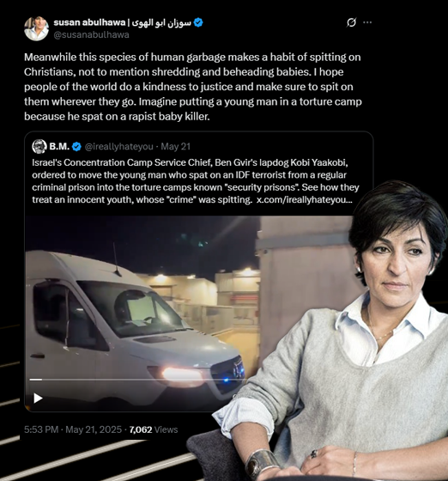The width and height of the screenshot is (448, 481).
Task: Click the B.M. display name
Action: (x=59, y=147)
